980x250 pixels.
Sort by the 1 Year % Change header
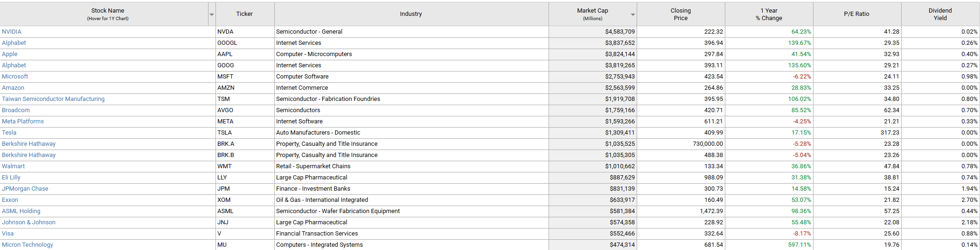[769, 14]
